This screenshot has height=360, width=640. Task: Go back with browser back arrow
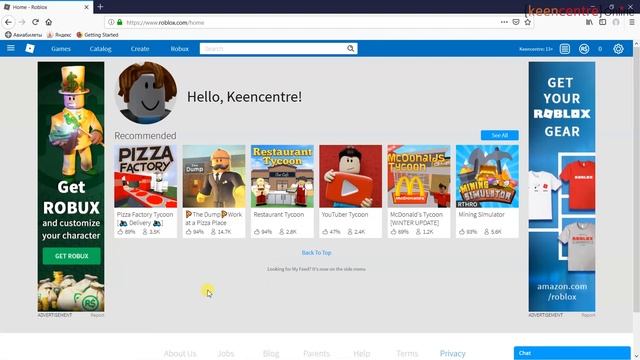(9, 22)
